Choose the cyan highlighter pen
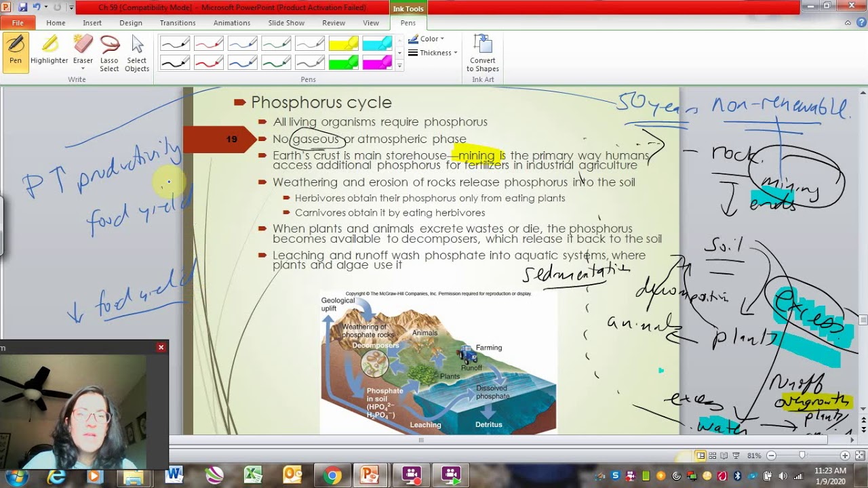868x488 pixels. [x=378, y=44]
